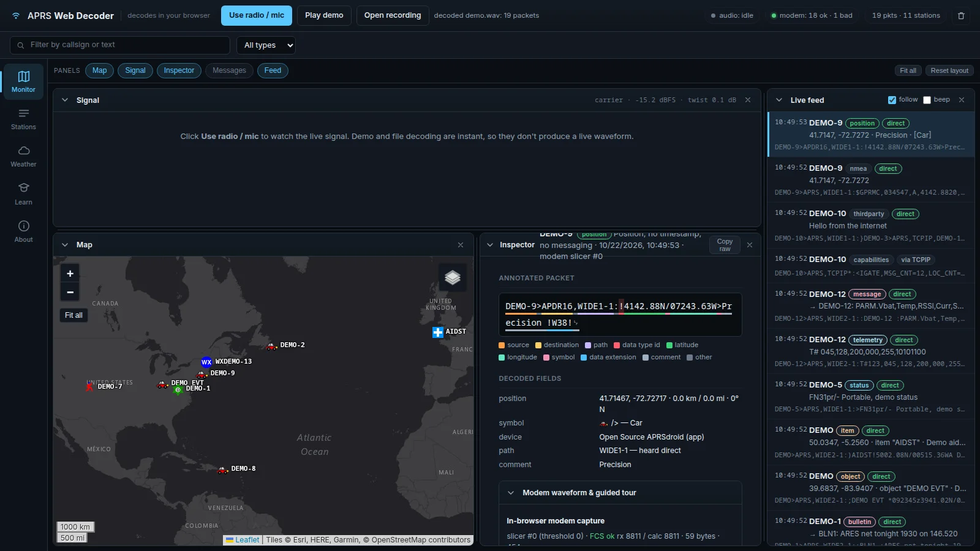The image size is (980, 551).
Task: Click the Reset layout button
Action: point(949,70)
